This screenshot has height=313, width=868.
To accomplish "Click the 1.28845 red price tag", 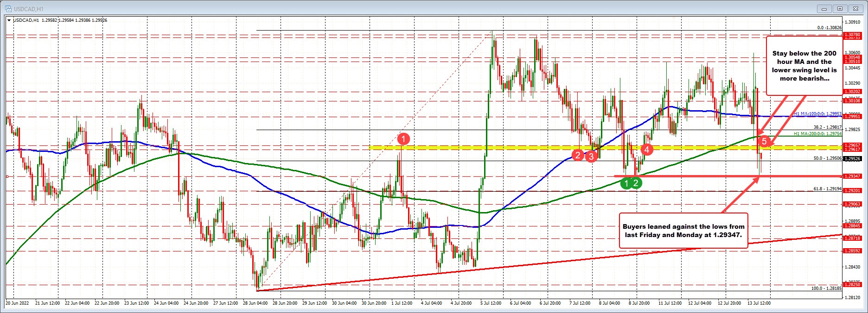I will click(852, 225).
